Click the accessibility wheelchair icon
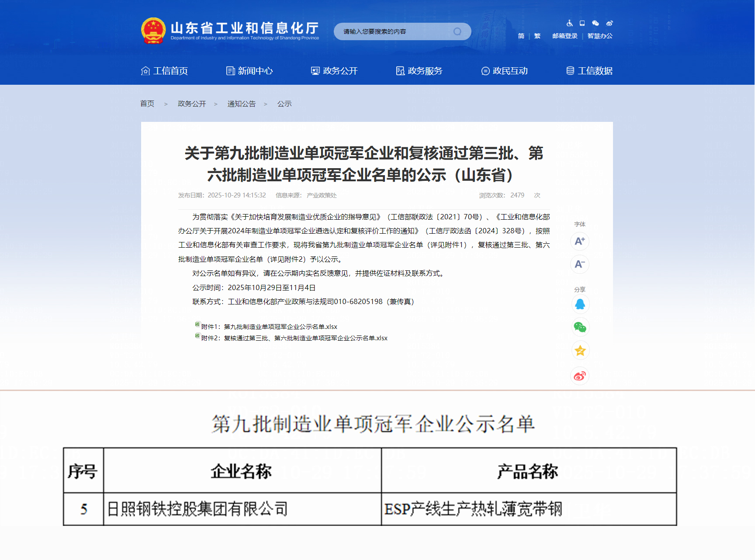 tap(569, 23)
